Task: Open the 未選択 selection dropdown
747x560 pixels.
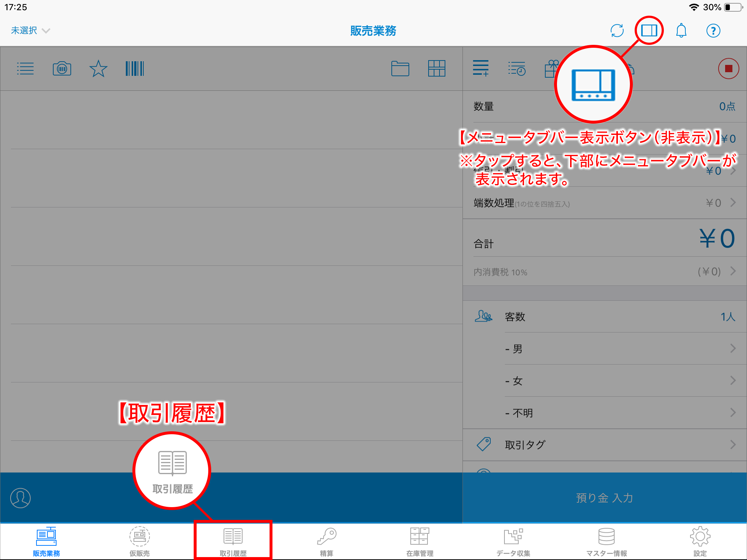Action: pyautogui.click(x=30, y=31)
